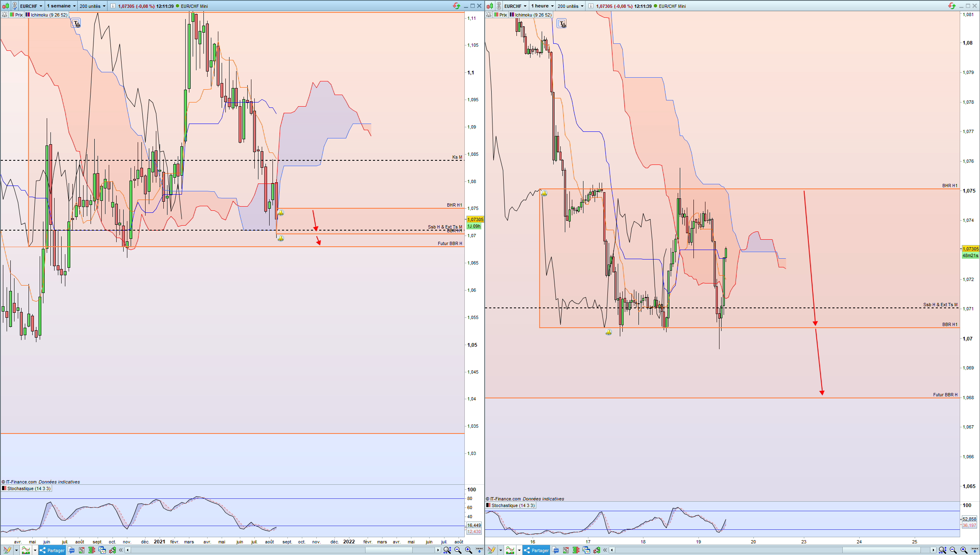Screen dimensions: 980x555
Task: Open the '200 unités' dropdown in weekly chart
Action: [93, 6]
